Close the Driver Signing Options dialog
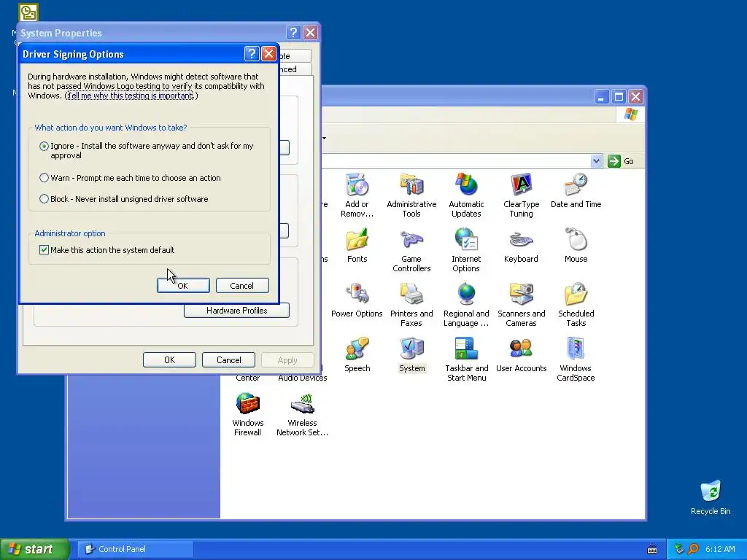747x560 pixels. (x=268, y=54)
